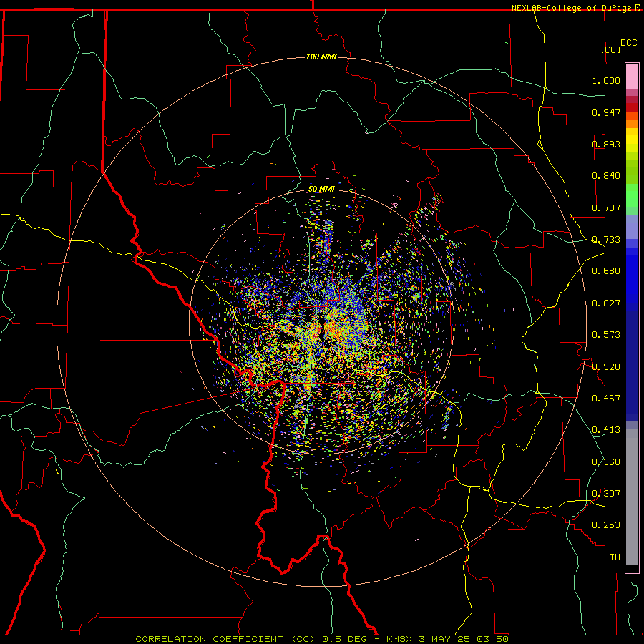Screen dimensions: 644x644
Task: Click the 0.733 scale value
Action: (x=606, y=240)
